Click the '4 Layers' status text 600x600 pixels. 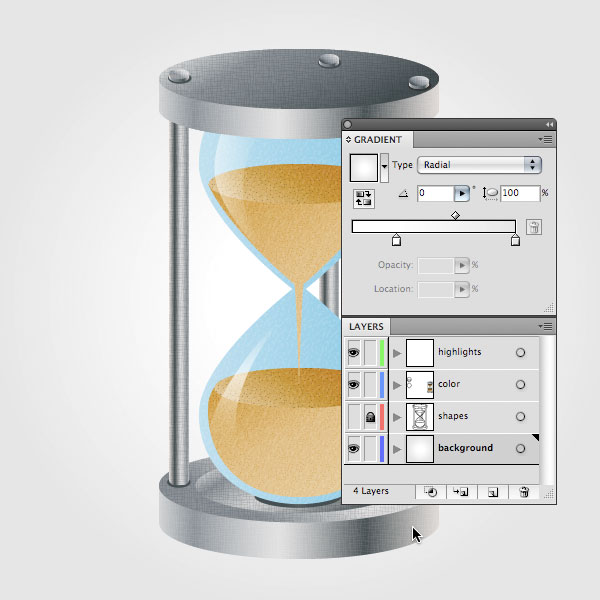(x=371, y=491)
